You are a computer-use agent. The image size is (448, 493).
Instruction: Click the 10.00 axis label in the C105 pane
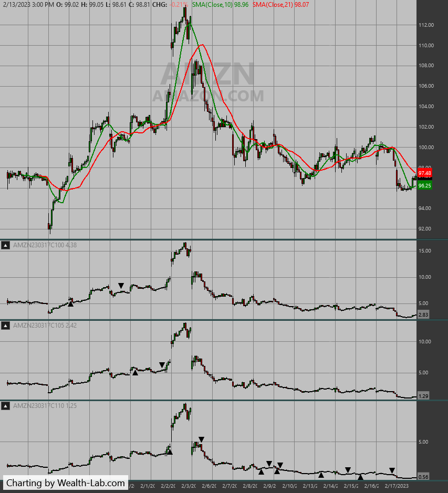tap(425, 342)
